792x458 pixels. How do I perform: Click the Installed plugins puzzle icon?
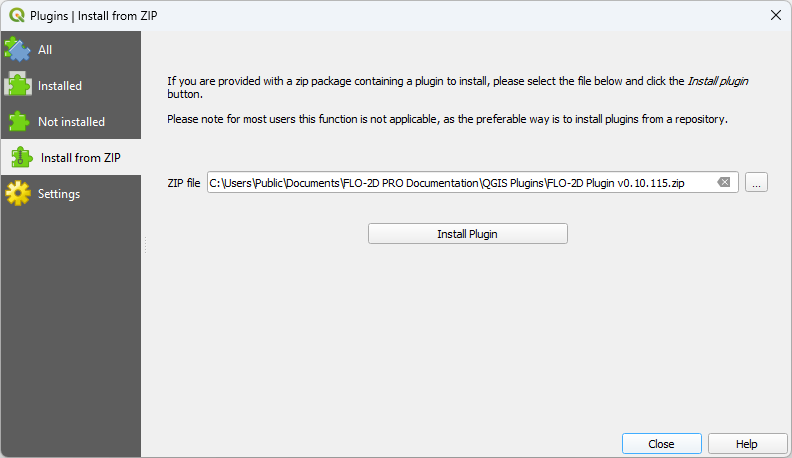pyautogui.click(x=18, y=86)
